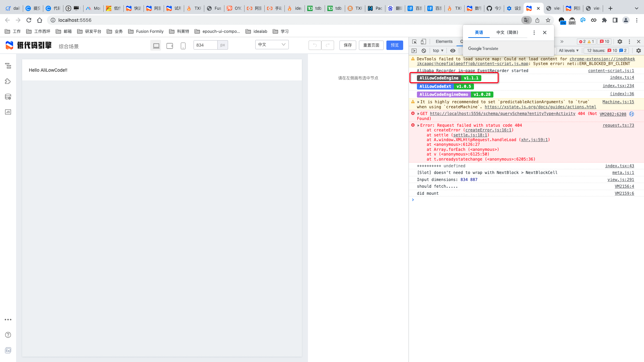Click the live expression eye icon
644x362 pixels.
point(453,51)
